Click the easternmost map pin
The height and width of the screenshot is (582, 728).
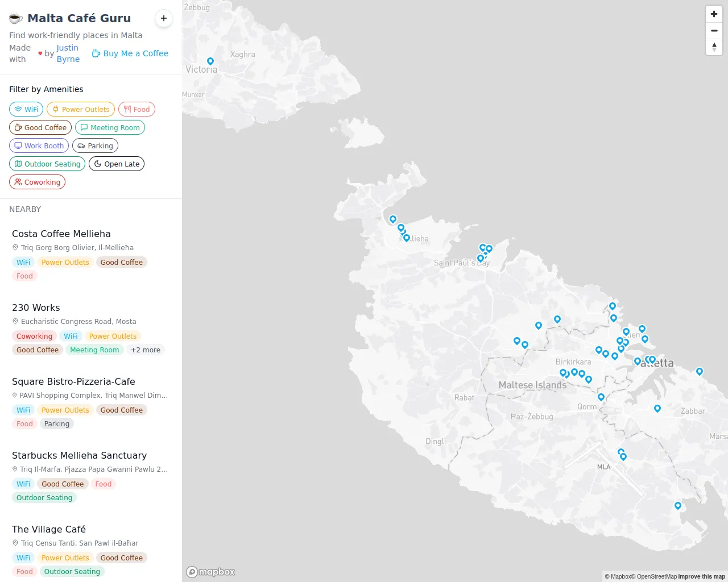[700, 372]
